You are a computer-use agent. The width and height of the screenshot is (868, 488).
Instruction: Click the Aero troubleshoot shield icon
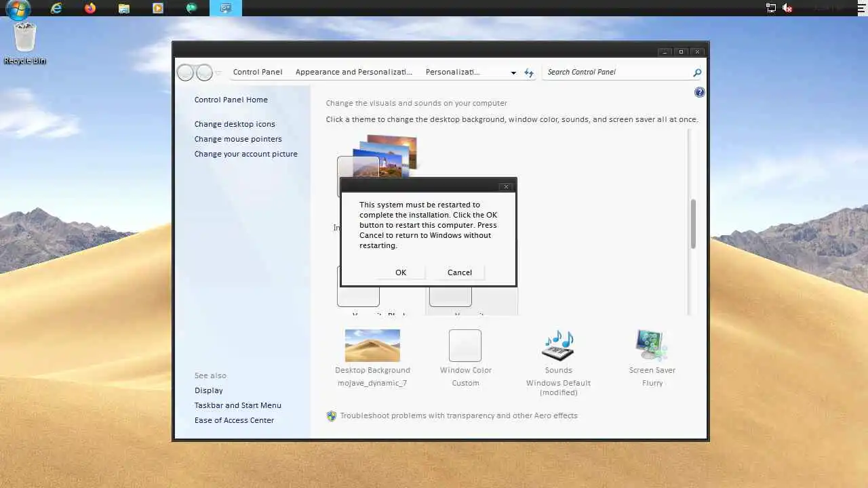click(332, 416)
